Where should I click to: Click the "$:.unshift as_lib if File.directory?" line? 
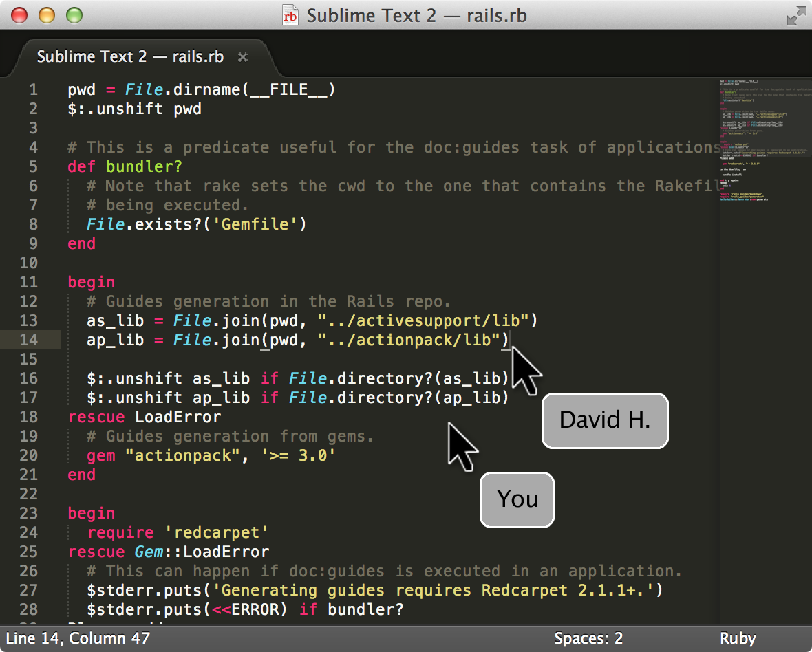point(298,379)
